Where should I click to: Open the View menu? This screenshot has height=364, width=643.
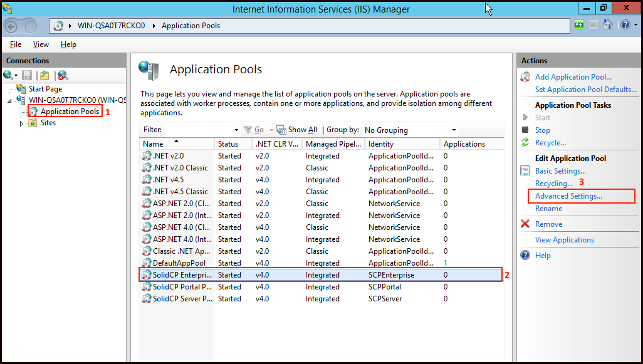[41, 44]
